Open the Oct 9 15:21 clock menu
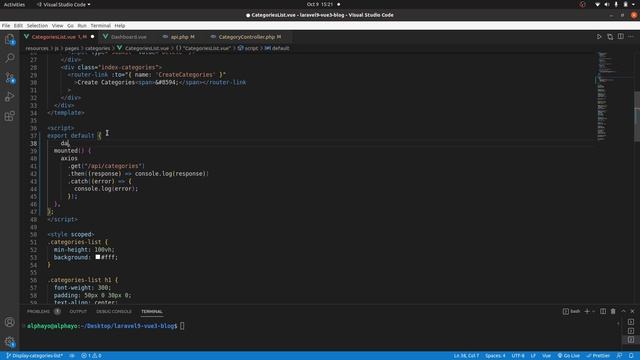The height and width of the screenshot is (360, 640). pyautogui.click(x=320, y=4)
